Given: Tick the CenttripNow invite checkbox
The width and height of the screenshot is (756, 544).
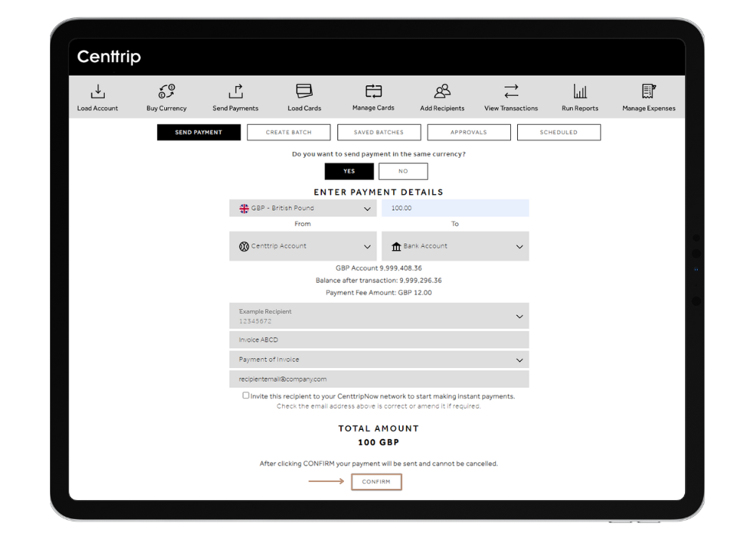Looking at the screenshot, I should tap(246, 395).
